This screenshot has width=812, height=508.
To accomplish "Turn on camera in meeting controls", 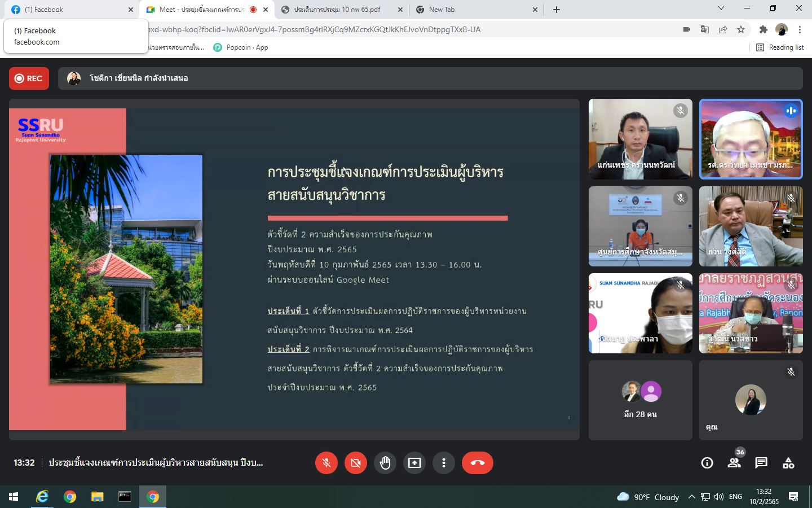I will point(356,463).
